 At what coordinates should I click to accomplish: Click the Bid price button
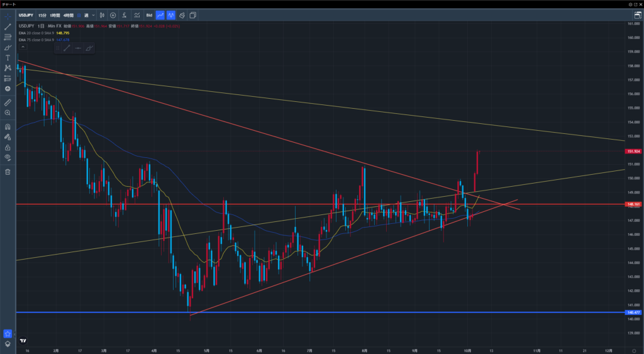(149, 14)
